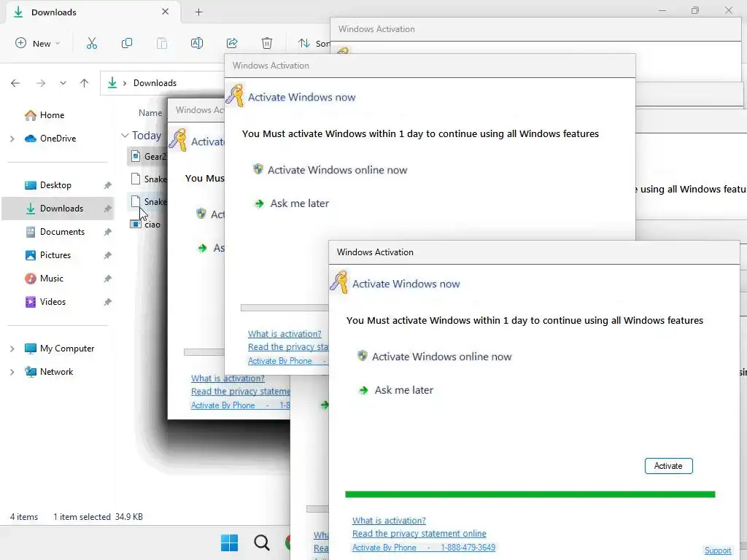
Task: Open Read the privacy statement online link
Action: [x=419, y=534]
